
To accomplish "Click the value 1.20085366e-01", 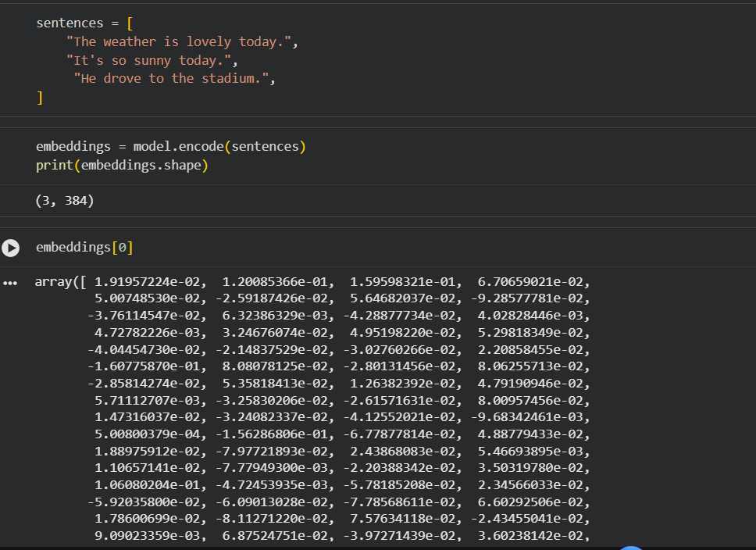I will click(275, 282).
